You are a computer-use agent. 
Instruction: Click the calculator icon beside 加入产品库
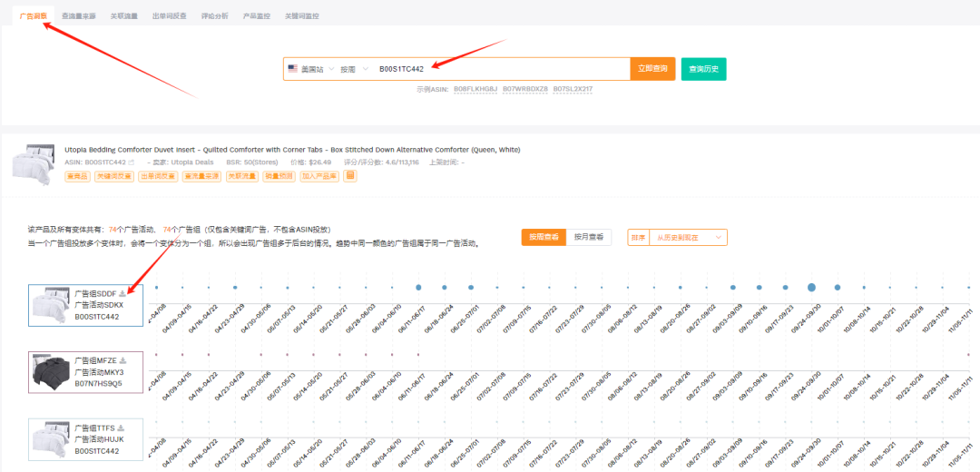[x=350, y=176]
